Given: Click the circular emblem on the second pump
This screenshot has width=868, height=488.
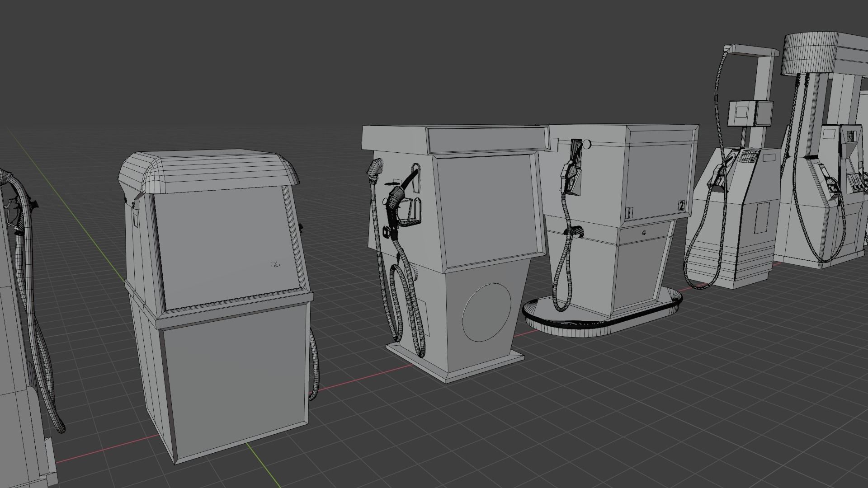Looking at the screenshot, I should tap(487, 312).
